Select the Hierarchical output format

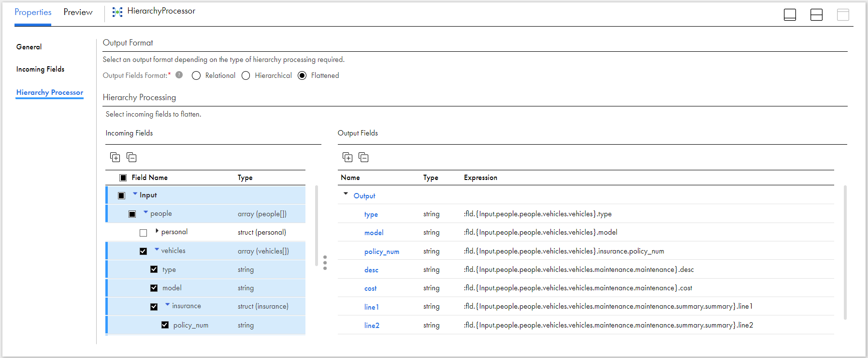point(246,75)
